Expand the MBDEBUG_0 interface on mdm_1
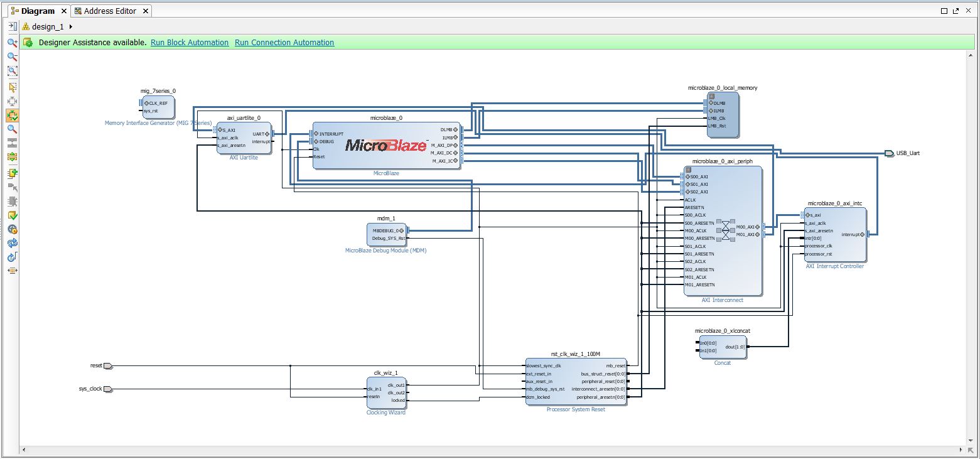 click(x=401, y=230)
